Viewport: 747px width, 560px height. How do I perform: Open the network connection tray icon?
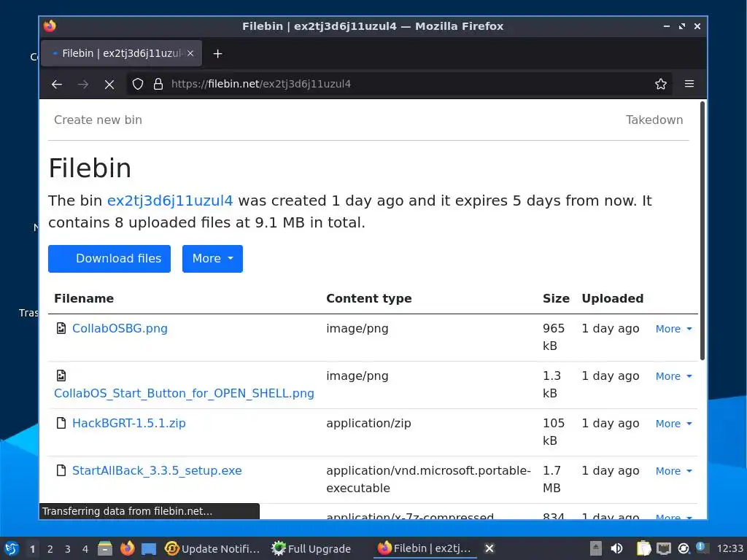click(664, 549)
